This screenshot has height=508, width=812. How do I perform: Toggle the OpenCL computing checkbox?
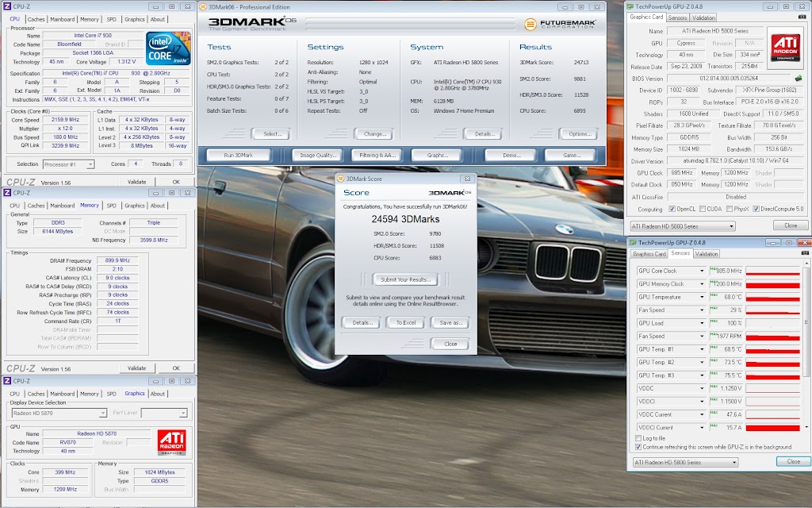(671, 210)
